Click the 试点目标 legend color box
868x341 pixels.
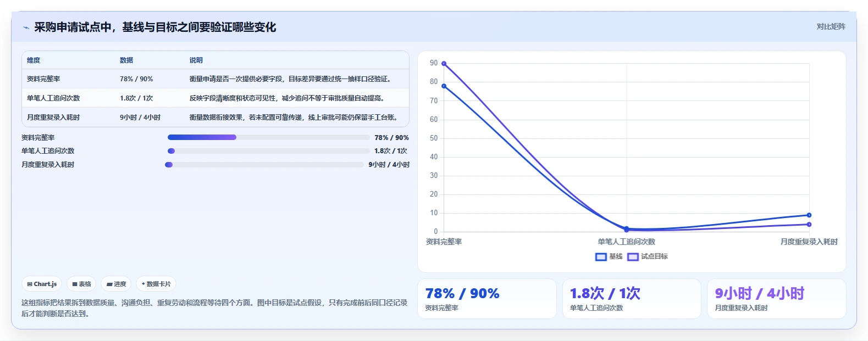click(633, 256)
